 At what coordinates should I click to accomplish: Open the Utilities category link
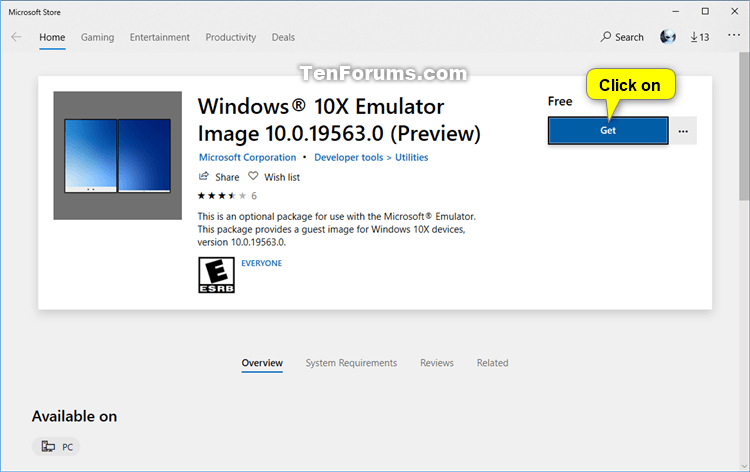(411, 157)
